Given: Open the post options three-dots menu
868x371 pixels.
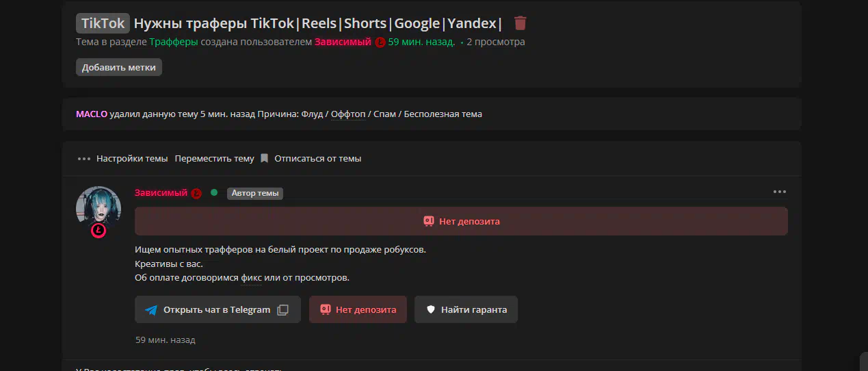Looking at the screenshot, I should pyautogui.click(x=780, y=192).
